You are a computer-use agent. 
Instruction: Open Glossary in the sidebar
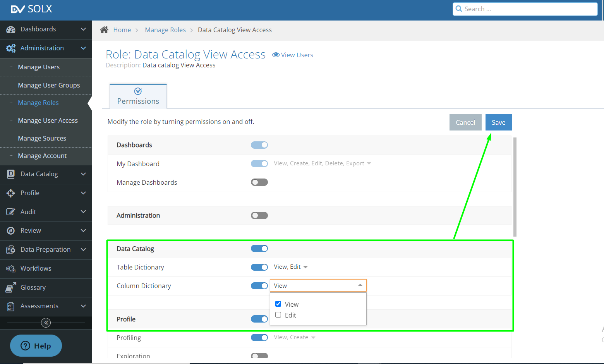33,287
